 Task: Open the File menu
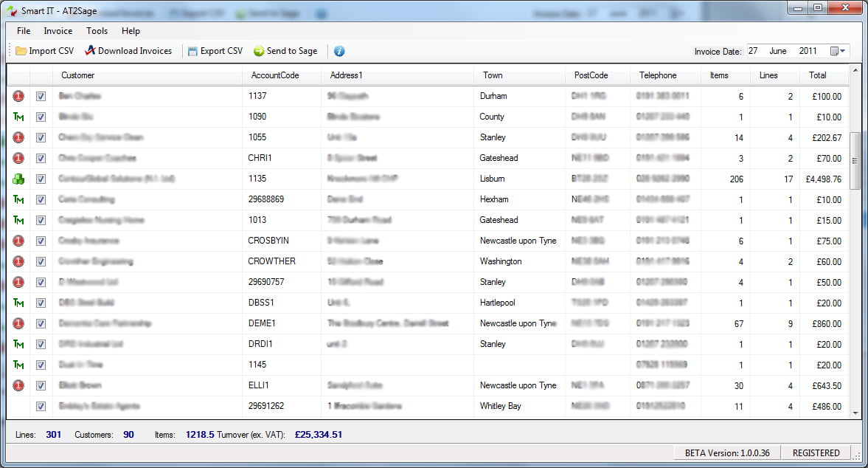point(24,31)
